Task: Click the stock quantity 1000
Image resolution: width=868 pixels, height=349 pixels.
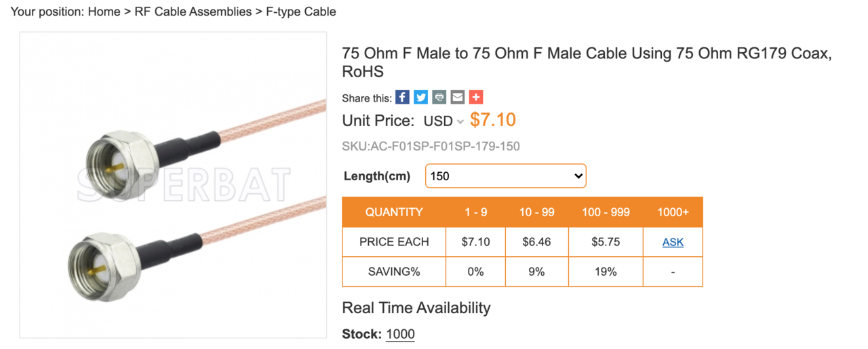Action: [x=400, y=334]
